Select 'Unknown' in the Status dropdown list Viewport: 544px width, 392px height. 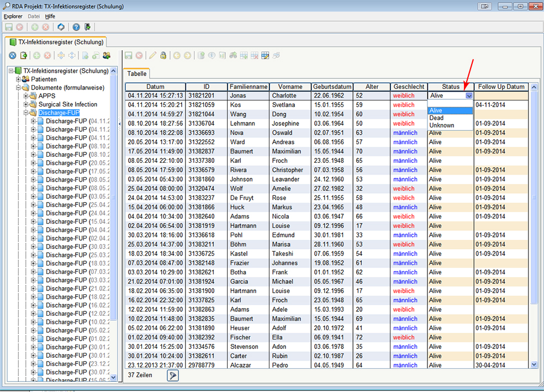point(441,125)
